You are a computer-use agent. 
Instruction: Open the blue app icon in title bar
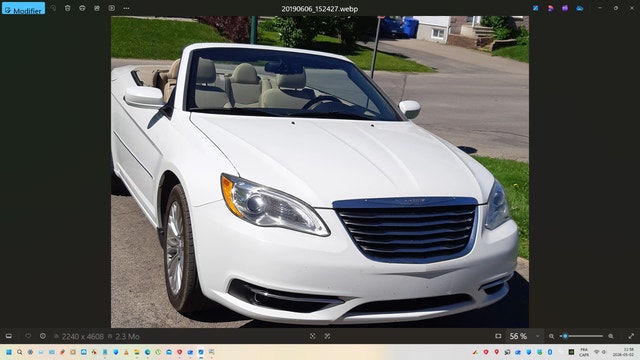pos(536,8)
